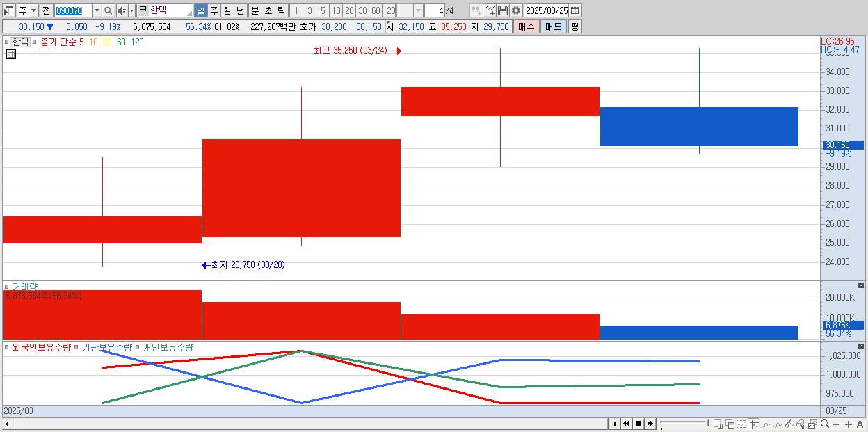Click the split window grid icon in bottom bar
Image resolution: width=868 pixels, height=432 pixels.
click(x=718, y=424)
